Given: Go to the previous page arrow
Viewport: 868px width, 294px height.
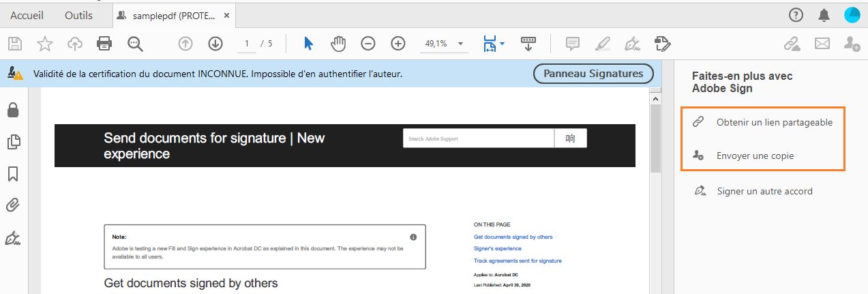Looking at the screenshot, I should [185, 44].
